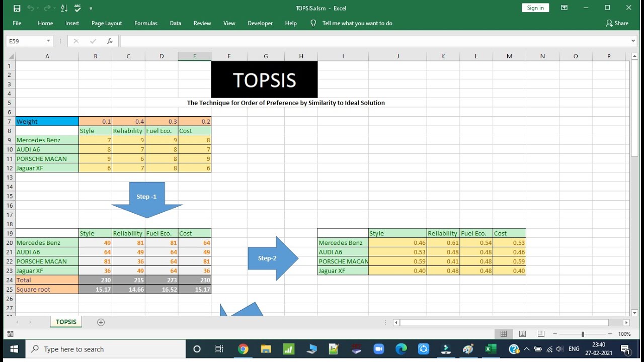
Task: Open the Page Layout tab
Action: 107,23
